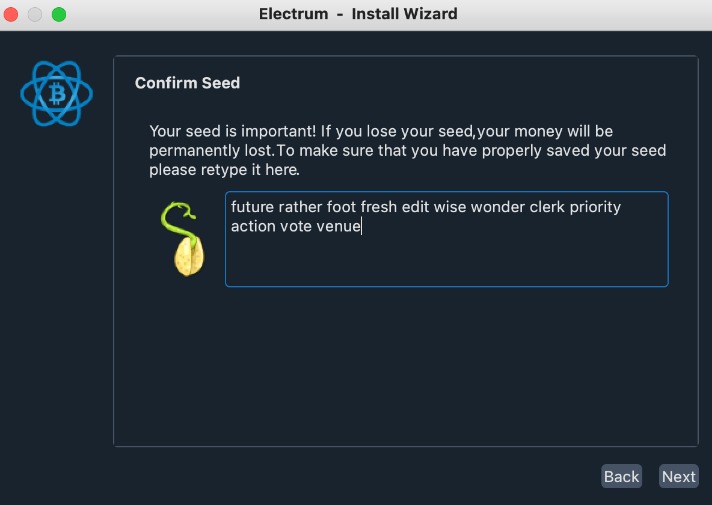
Task: Minimize the window with the yellow button
Action: 36,15
